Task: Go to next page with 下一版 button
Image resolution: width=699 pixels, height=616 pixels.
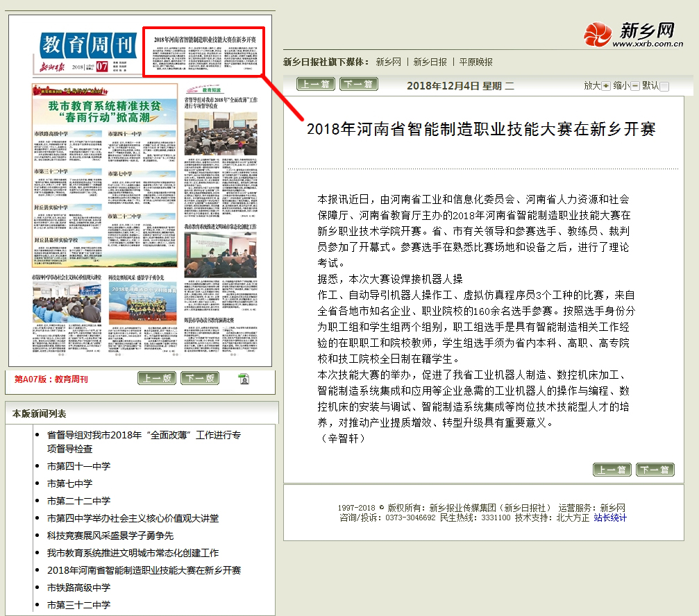Action: tap(200, 378)
